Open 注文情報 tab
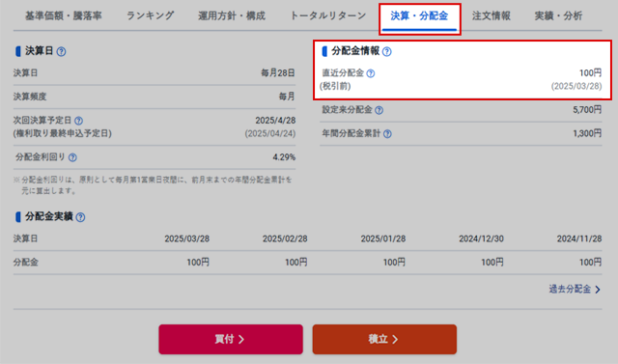This screenshot has height=364, width=618. pyautogui.click(x=492, y=15)
